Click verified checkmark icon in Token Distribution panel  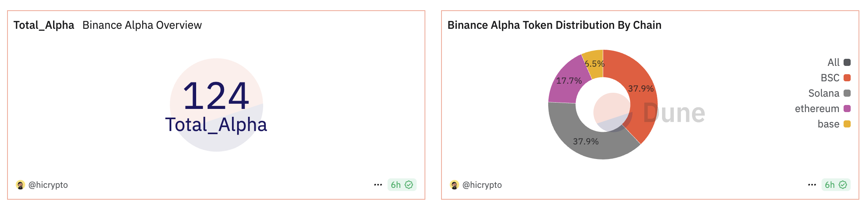843,185
